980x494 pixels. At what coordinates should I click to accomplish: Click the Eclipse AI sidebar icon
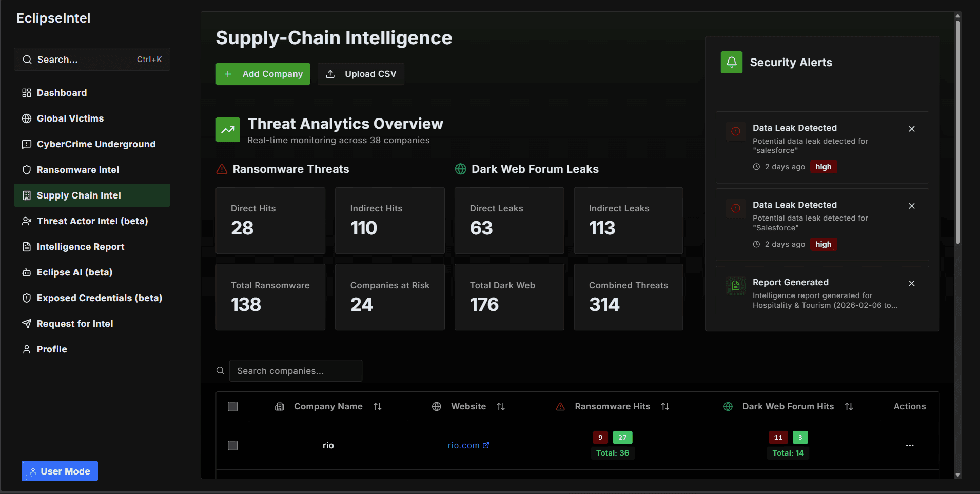point(27,272)
